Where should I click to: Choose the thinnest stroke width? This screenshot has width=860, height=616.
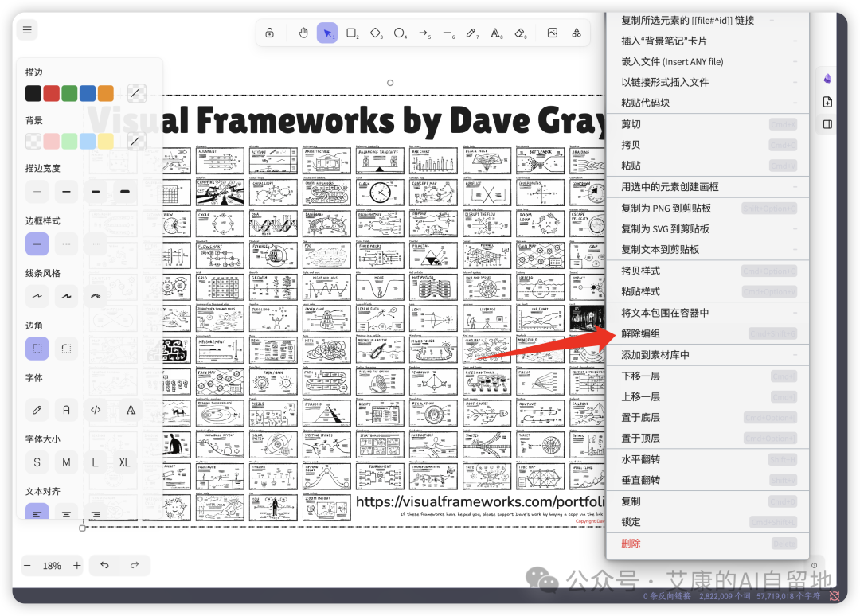pos(37,192)
